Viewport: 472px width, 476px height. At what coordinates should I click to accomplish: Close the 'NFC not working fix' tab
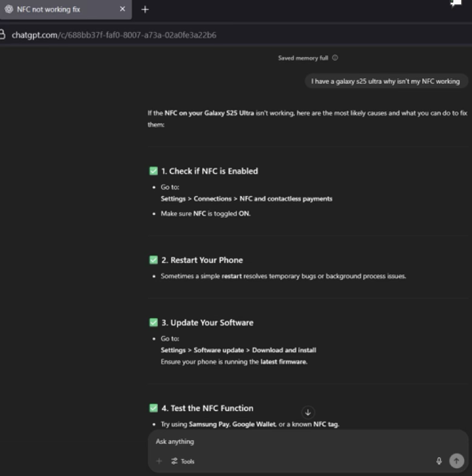point(123,10)
